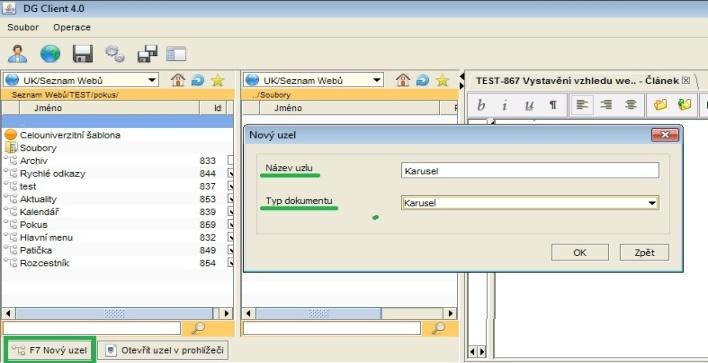Toggle the checkbox in the Archiv row

pos(230,160)
